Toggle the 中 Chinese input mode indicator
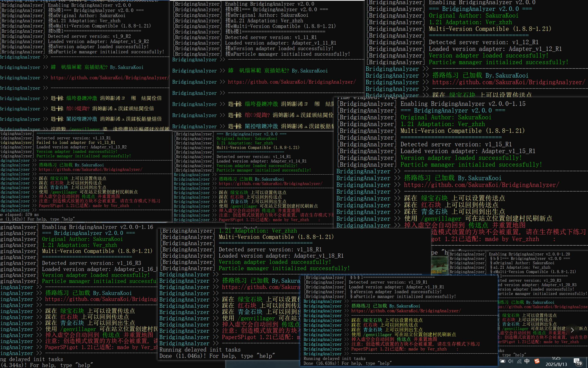The width and height of the screenshot is (588, 368). tap(527, 361)
